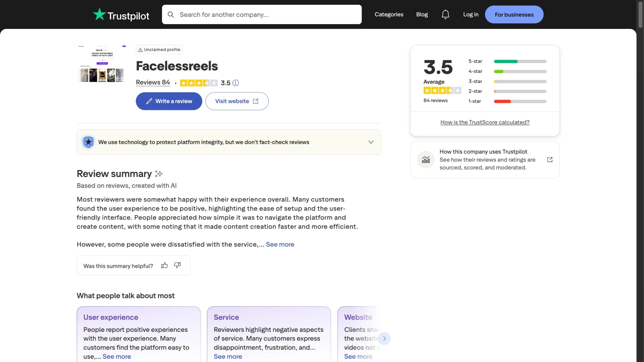This screenshot has width=644, height=362.
Task: Thumbs down the AI review summary
Action: point(177,265)
